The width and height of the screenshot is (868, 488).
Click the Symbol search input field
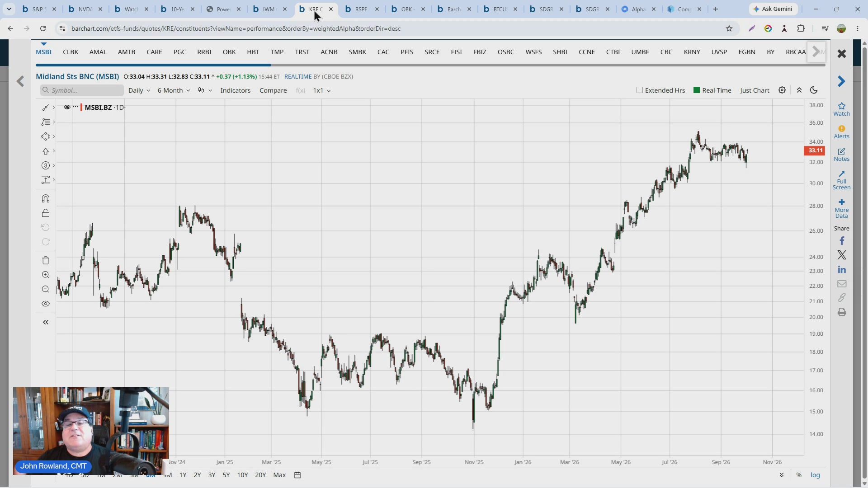(x=82, y=90)
